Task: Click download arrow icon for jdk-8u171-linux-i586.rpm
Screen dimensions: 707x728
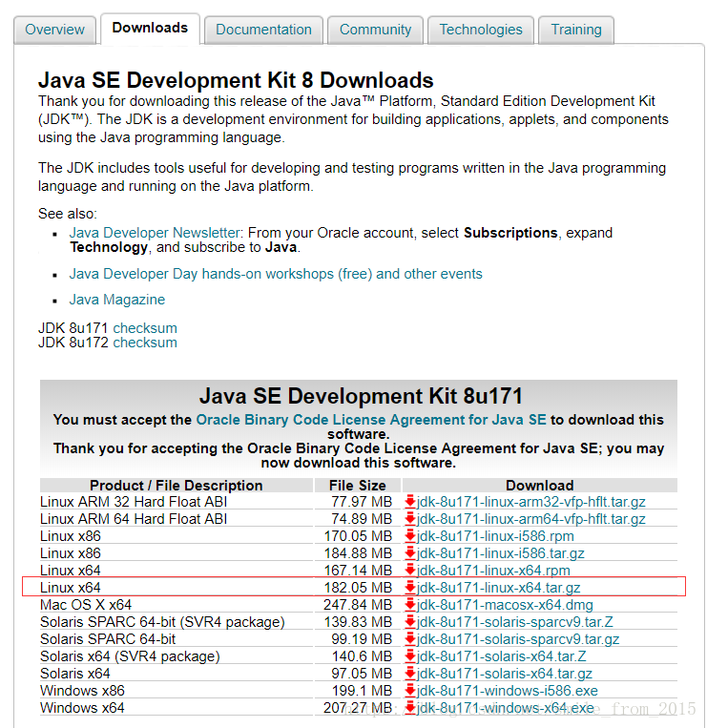Action: [x=410, y=536]
